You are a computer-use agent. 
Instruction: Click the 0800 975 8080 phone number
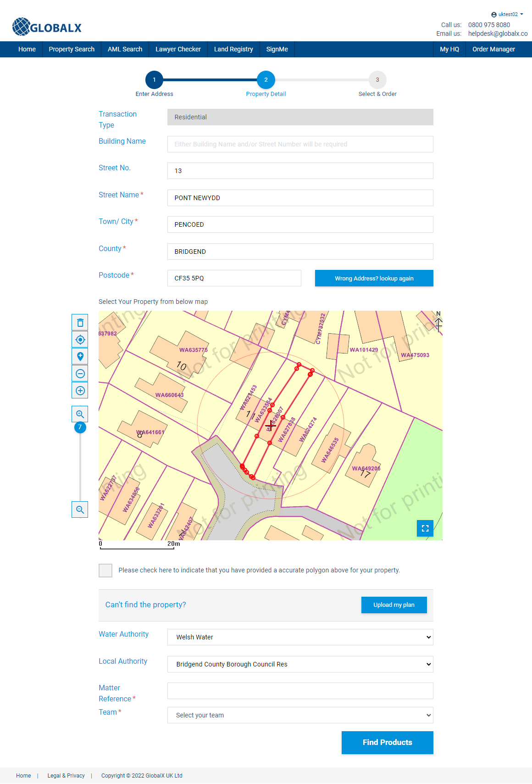(x=489, y=25)
